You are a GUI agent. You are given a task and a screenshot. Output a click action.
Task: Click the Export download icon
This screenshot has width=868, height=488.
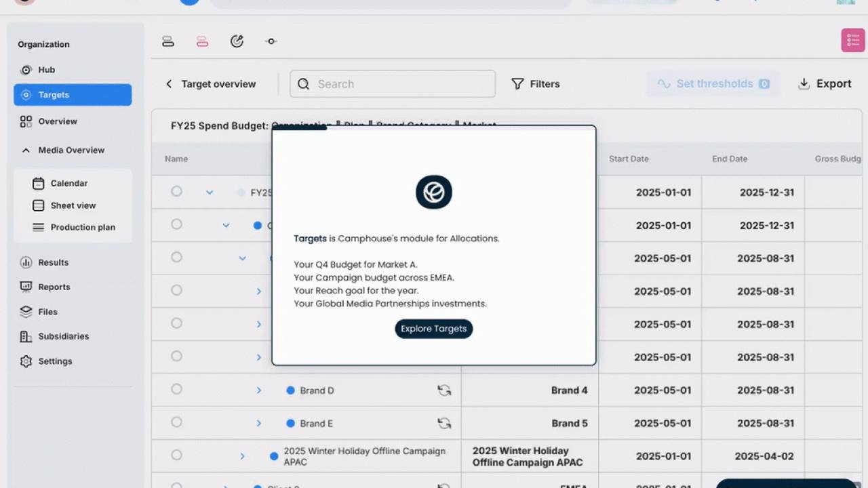click(x=804, y=84)
